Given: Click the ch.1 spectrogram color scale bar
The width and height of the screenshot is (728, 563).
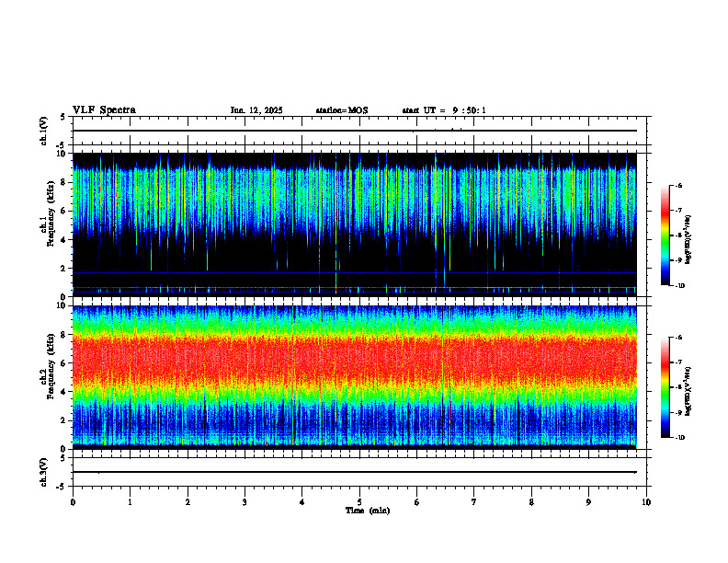Looking at the screenshot, I should (665, 236).
